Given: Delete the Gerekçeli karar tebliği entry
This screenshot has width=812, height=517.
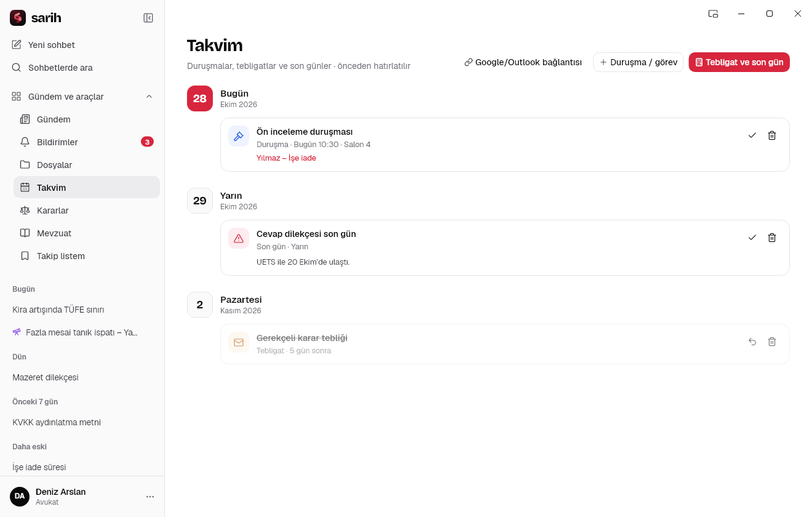Looking at the screenshot, I should click(772, 342).
